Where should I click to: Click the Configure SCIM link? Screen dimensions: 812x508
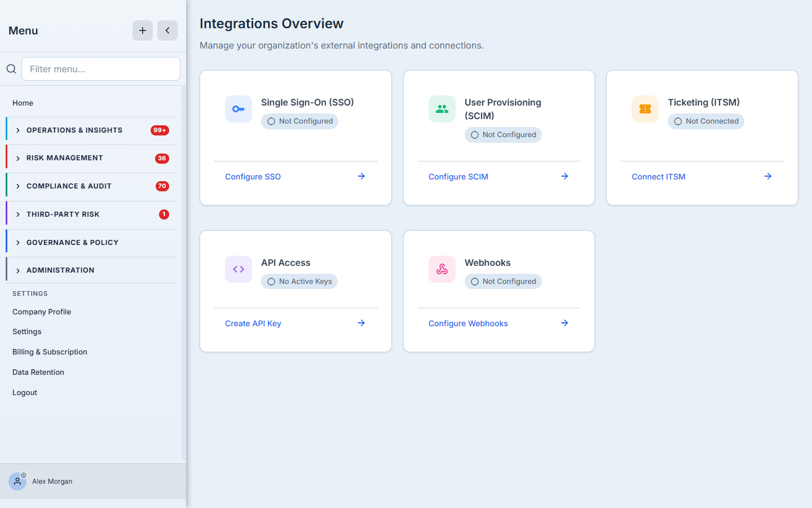(x=458, y=177)
